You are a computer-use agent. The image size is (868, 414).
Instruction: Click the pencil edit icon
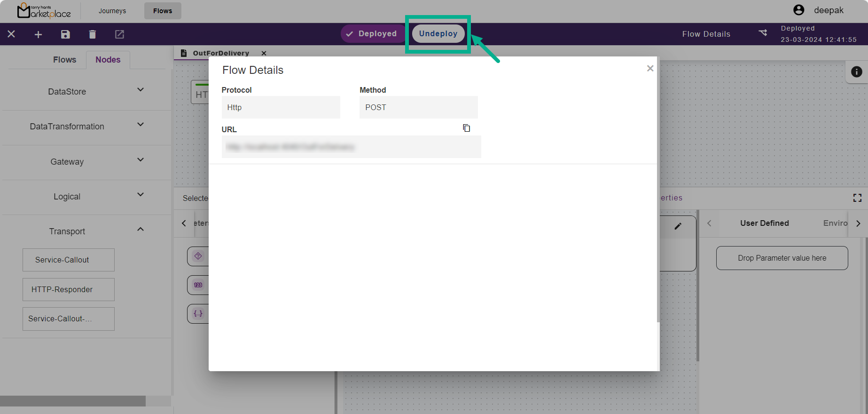pyautogui.click(x=678, y=226)
